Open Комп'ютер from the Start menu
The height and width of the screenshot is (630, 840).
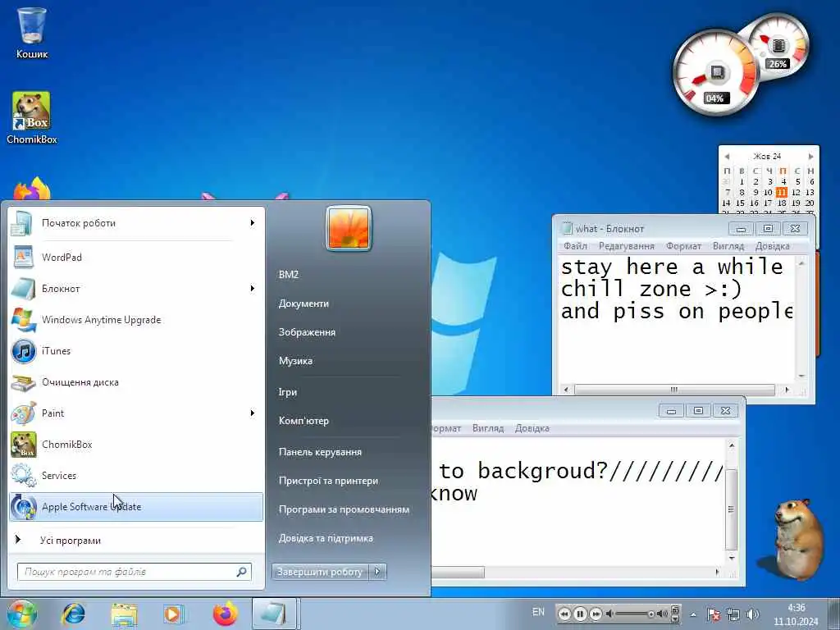pos(304,421)
